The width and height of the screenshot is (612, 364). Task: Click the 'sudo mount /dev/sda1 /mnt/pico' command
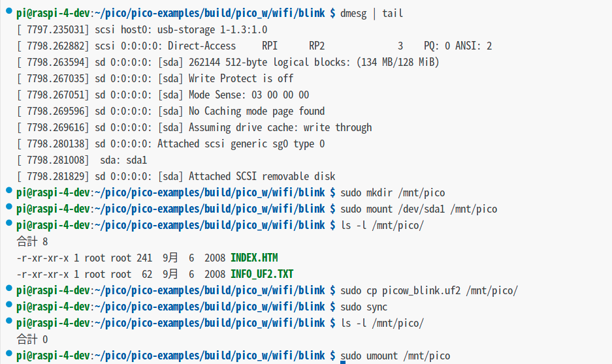(419, 209)
